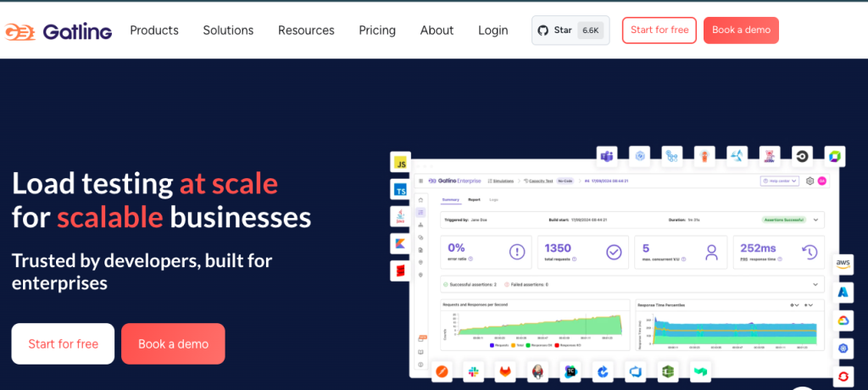The image size is (868, 390).
Task: Click the Kubernetes icon tile
Action: point(843,348)
